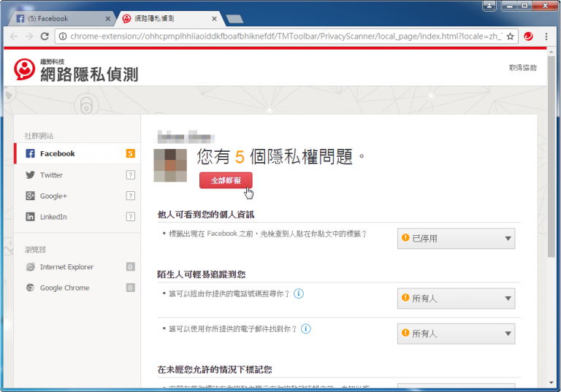Select Twitter in the sidebar

(x=77, y=175)
